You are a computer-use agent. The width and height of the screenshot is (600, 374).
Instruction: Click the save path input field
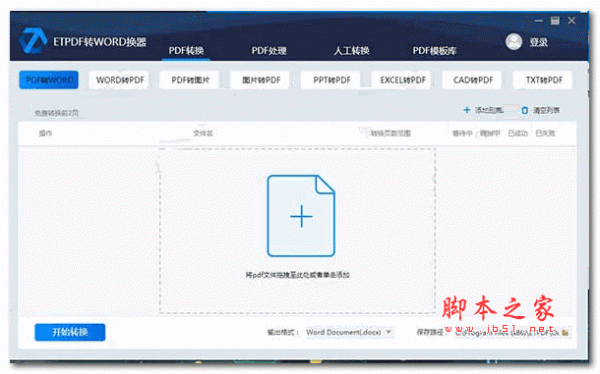tap(507, 333)
